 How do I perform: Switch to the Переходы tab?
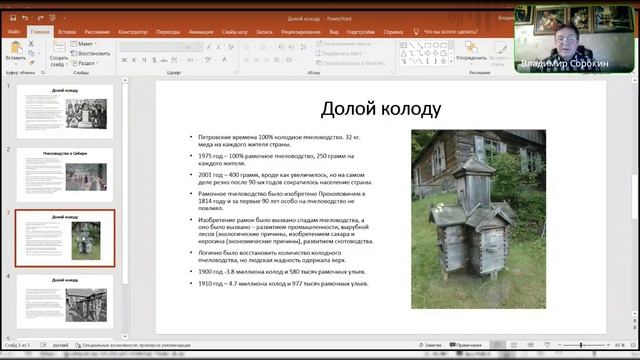(168, 32)
